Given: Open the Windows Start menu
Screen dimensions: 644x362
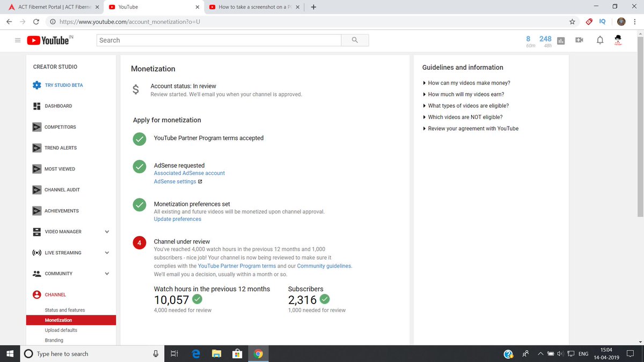Looking at the screenshot, I should pos(10,354).
